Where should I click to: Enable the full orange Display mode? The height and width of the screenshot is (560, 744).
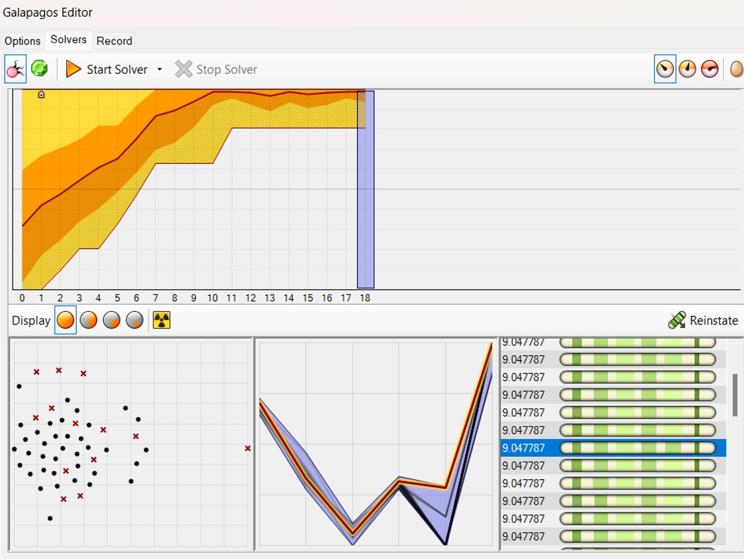66,320
